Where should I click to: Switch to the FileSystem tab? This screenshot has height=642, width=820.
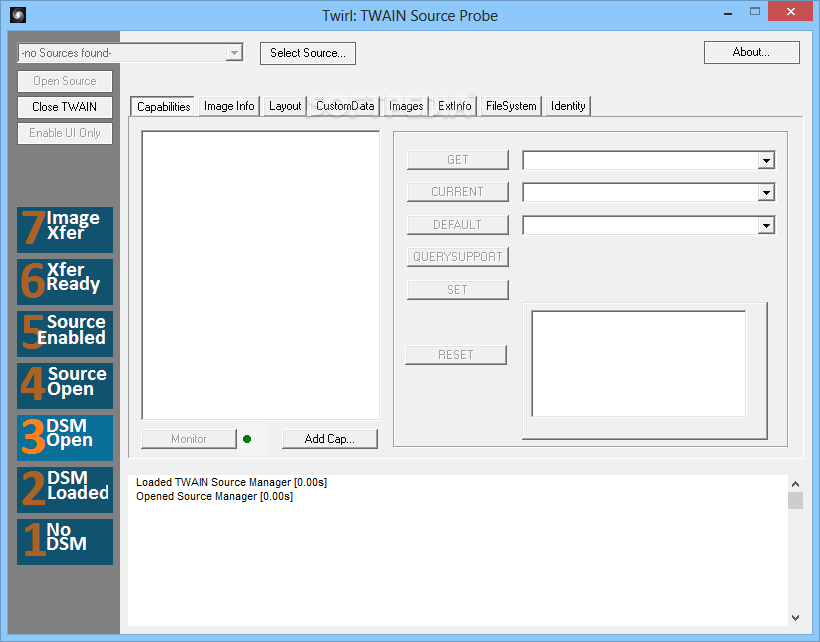511,106
